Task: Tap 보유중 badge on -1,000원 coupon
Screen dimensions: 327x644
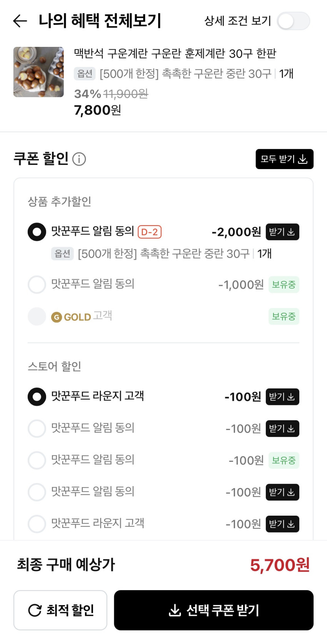Action: [284, 285]
